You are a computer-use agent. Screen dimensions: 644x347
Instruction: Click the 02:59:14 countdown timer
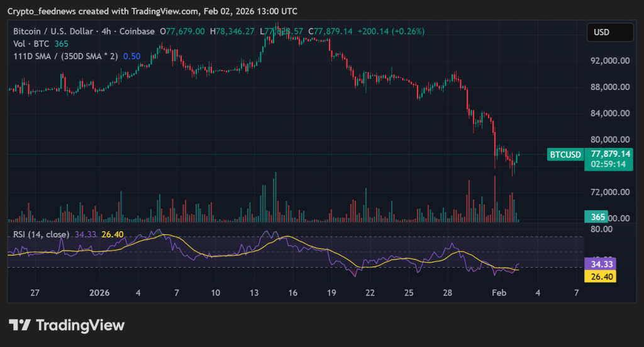point(608,164)
